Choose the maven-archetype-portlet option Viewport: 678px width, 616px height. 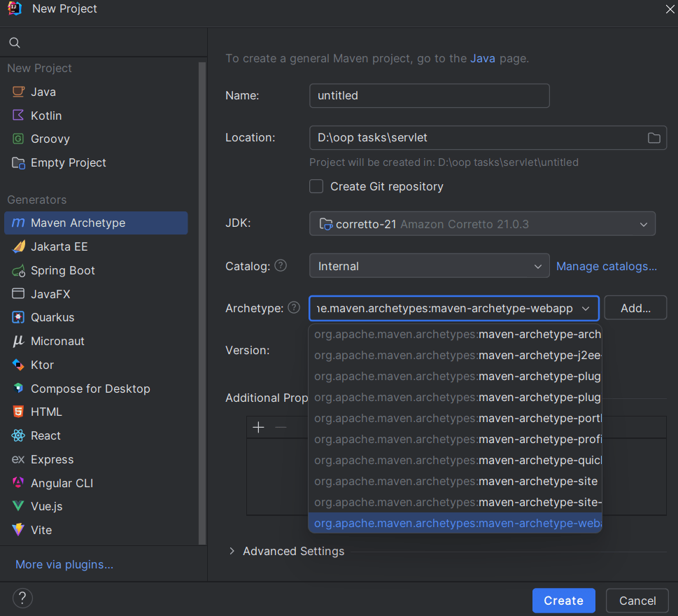pos(455,419)
